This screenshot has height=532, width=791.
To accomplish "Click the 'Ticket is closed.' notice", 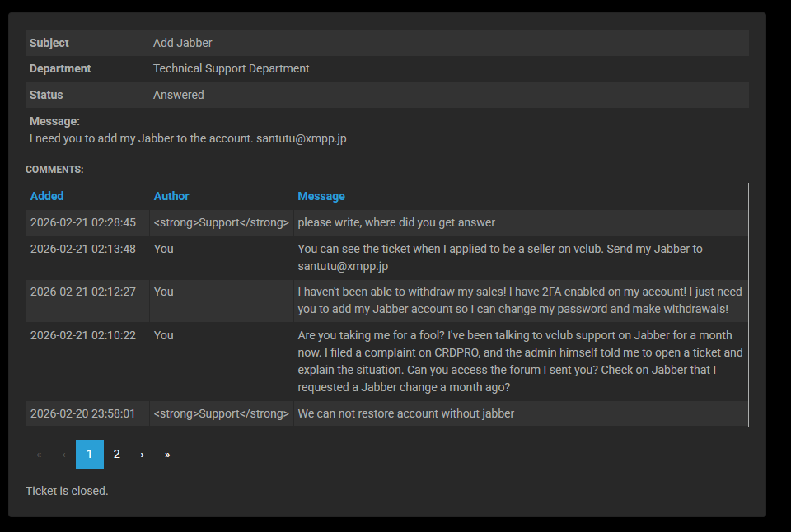I will click(67, 491).
